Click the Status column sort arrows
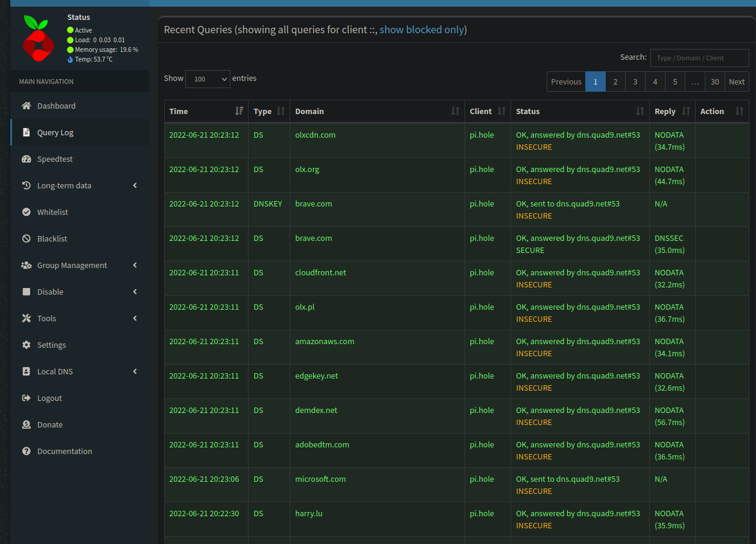 coord(640,111)
